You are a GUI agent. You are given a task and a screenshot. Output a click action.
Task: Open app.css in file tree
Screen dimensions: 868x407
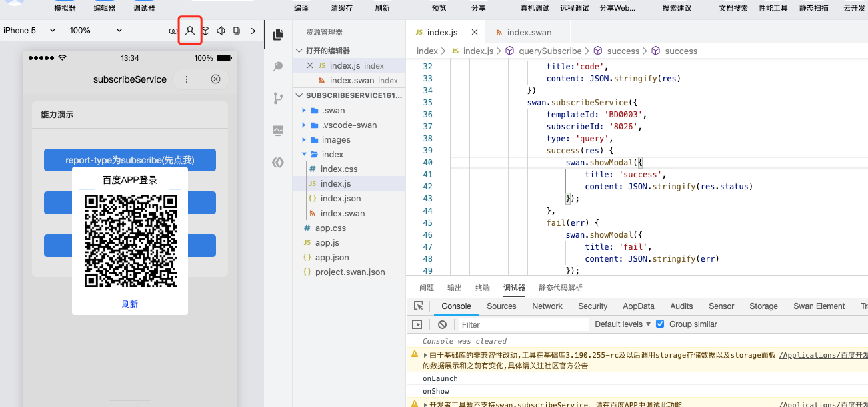331,228
